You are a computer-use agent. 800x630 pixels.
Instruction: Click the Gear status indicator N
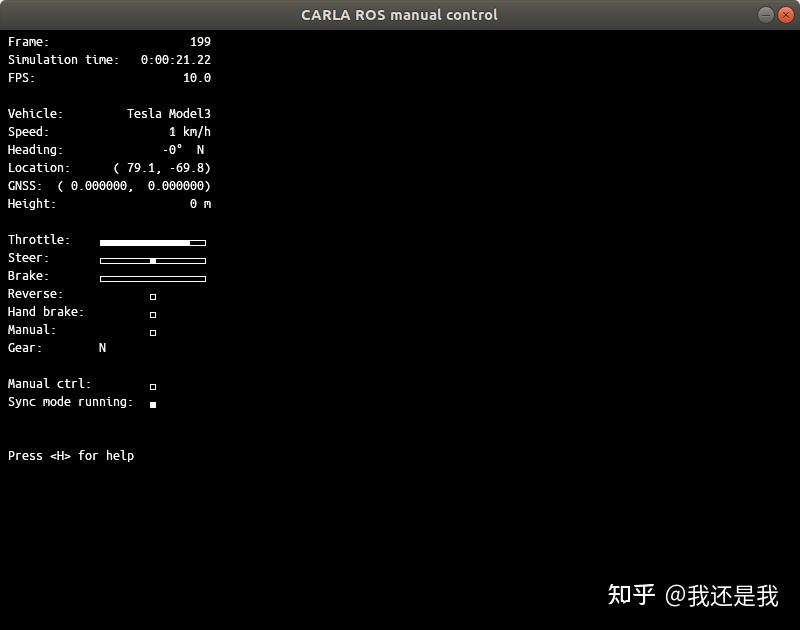(101, 347)
